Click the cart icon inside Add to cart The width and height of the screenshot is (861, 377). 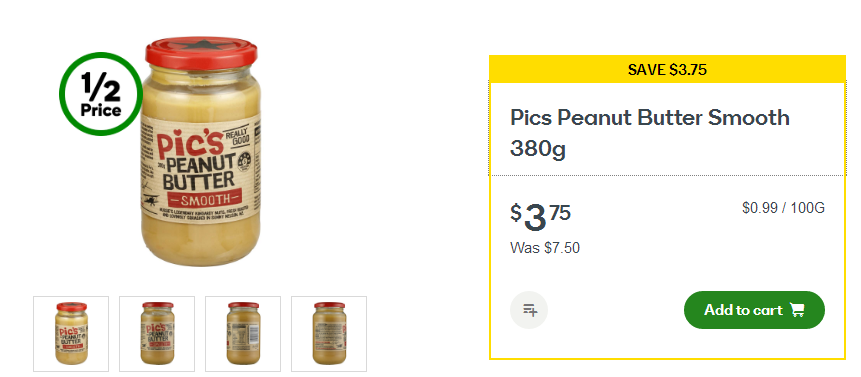tap(797, 310)
